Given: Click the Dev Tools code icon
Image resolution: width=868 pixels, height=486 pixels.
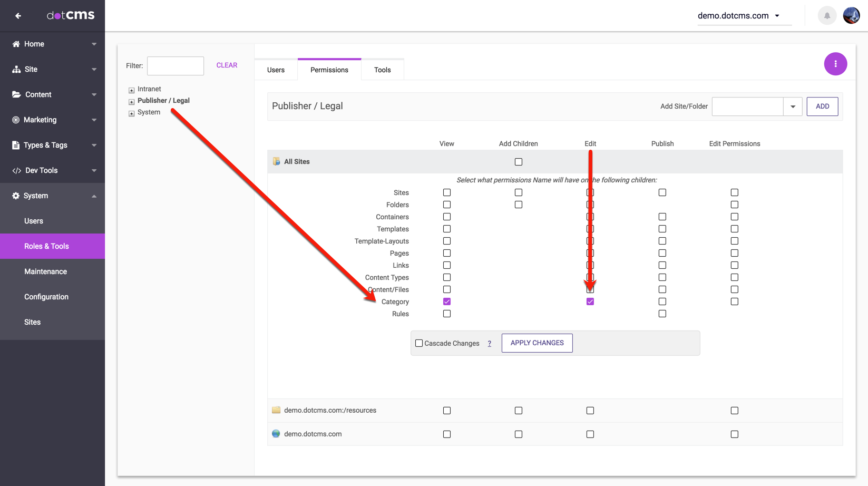Looking at the screenshot, I should [16, 171].
